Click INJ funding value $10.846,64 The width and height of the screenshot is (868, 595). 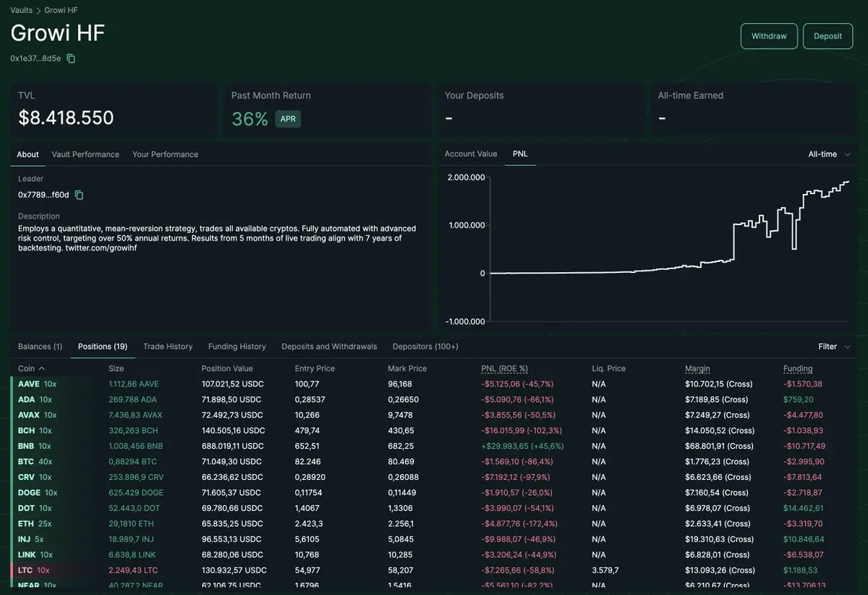tap(804, 540)
